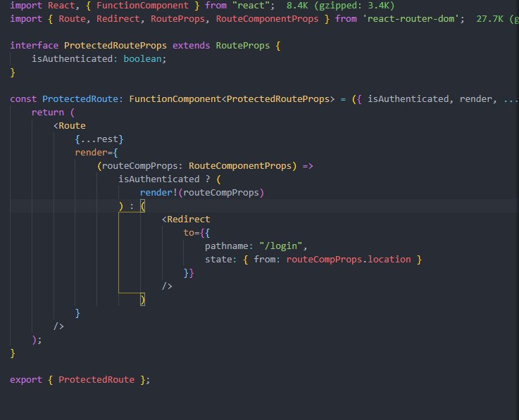This screenshot has width=519, height=420.
Task: Click the "react" module string
Action: [x=251, y=6]
